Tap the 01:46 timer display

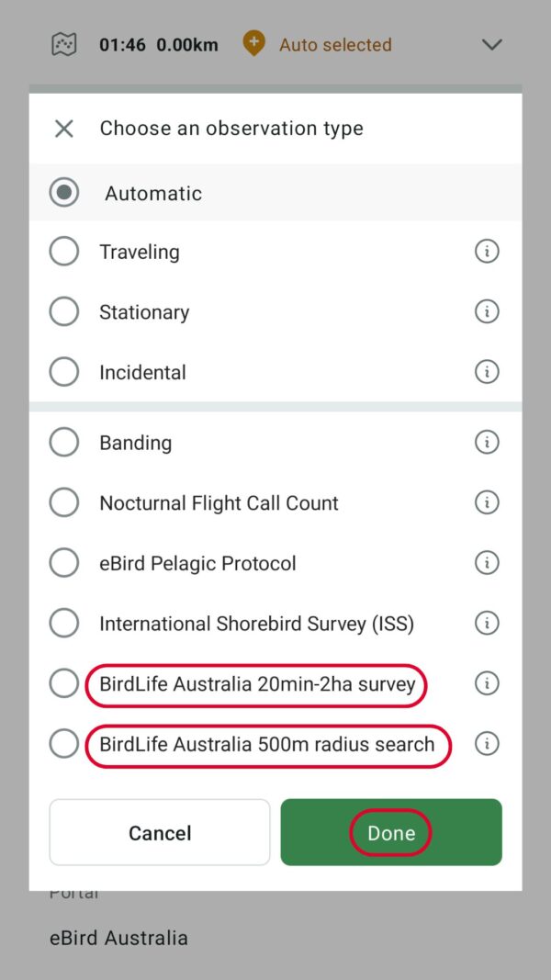(x=128, y=42)
